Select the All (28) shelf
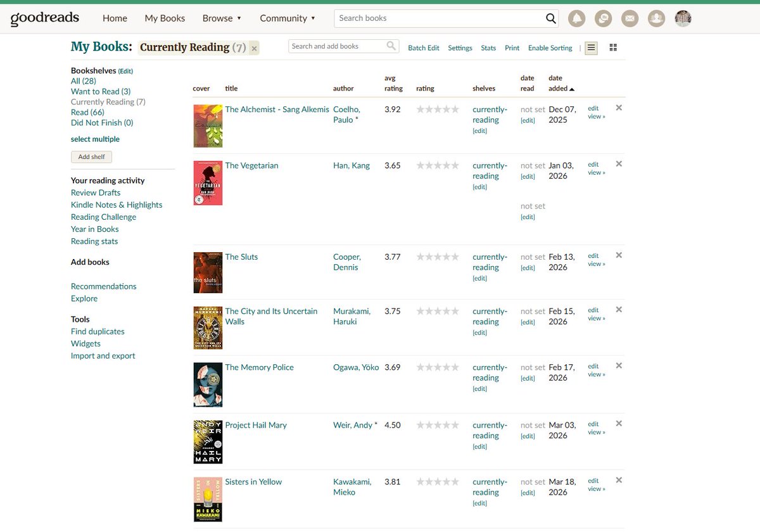This screenshot has width=760, height=532. click(84, 81)
